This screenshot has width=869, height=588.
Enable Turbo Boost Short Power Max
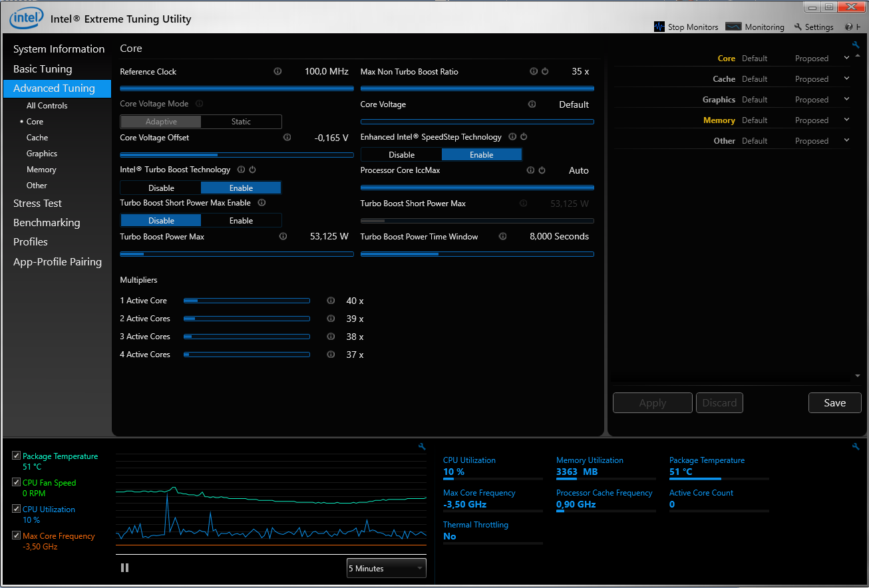tap(241, 221)
